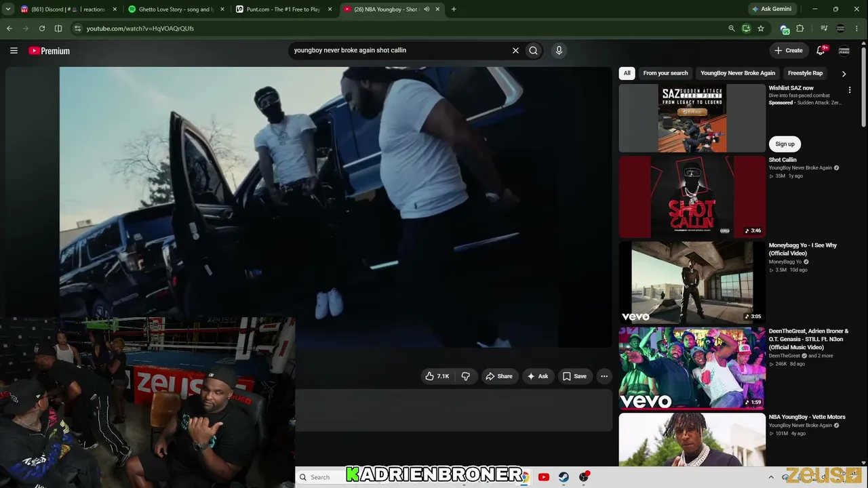The image size is (868, 488).
Task: Reload the current page
Action: tap(42, 28)
